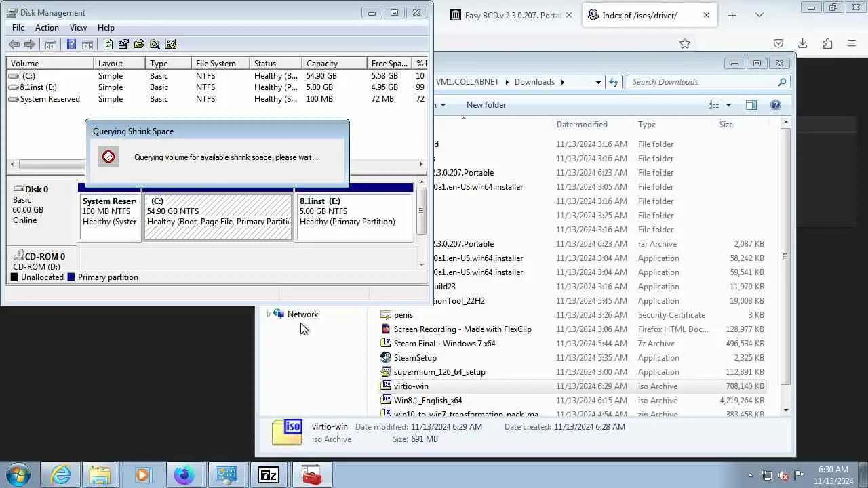This screenshot has width=868, height=488.
Task: Select 8.1inst (E:) row in volume list
Action: tap(217, 87)
